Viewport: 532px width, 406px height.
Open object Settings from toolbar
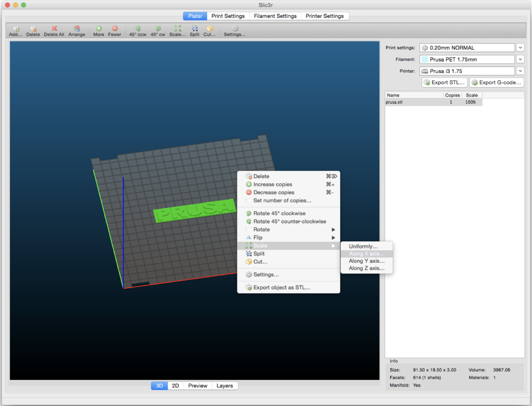[235, 31]
